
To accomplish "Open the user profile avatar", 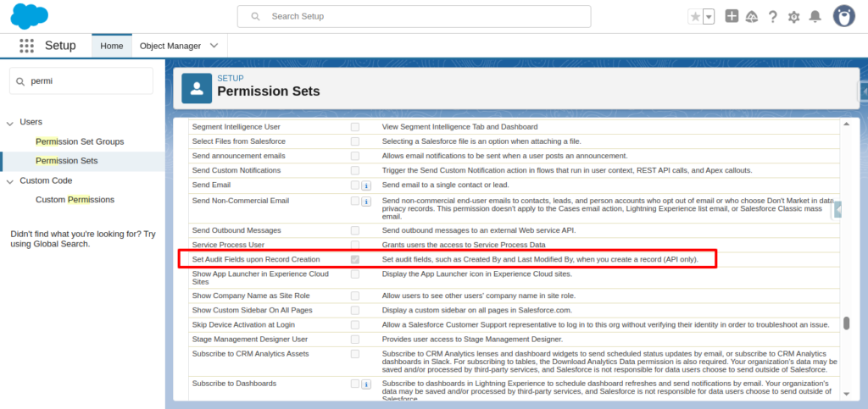I will pos(844,16).
